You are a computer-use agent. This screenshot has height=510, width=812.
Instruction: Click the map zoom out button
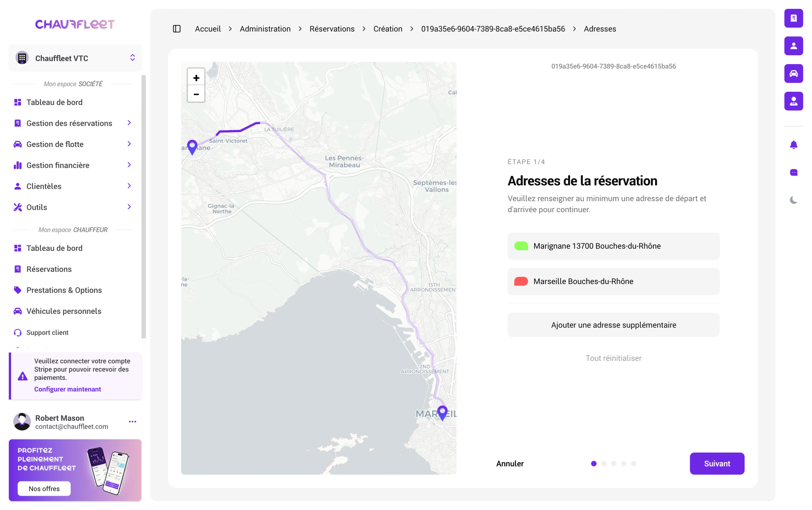[x=196, y=94]
